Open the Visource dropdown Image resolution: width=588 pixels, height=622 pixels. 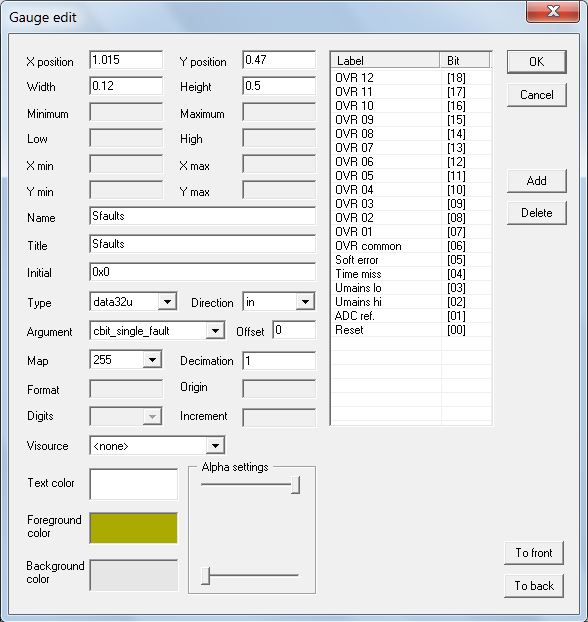[x=157, y=445]
